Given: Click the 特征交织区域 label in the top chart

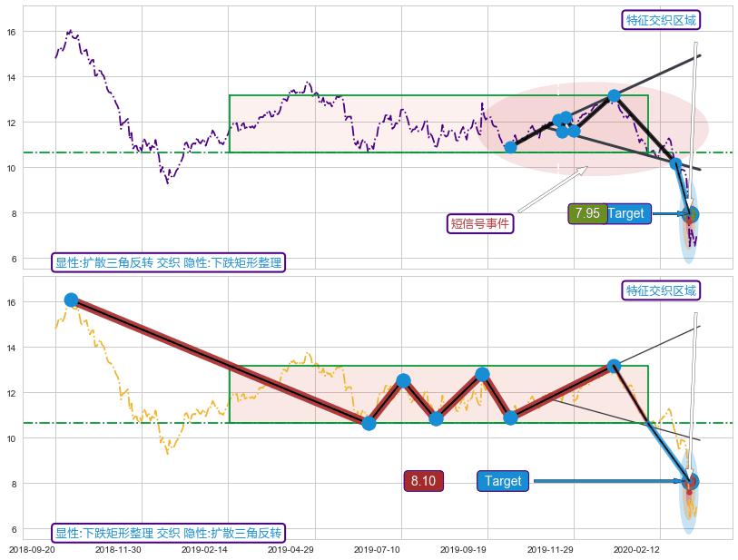Looking at the screenshot, I should click(662, 20).
